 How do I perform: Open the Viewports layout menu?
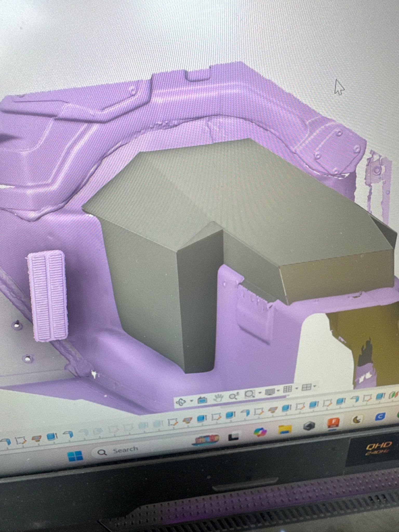point(306,388)
